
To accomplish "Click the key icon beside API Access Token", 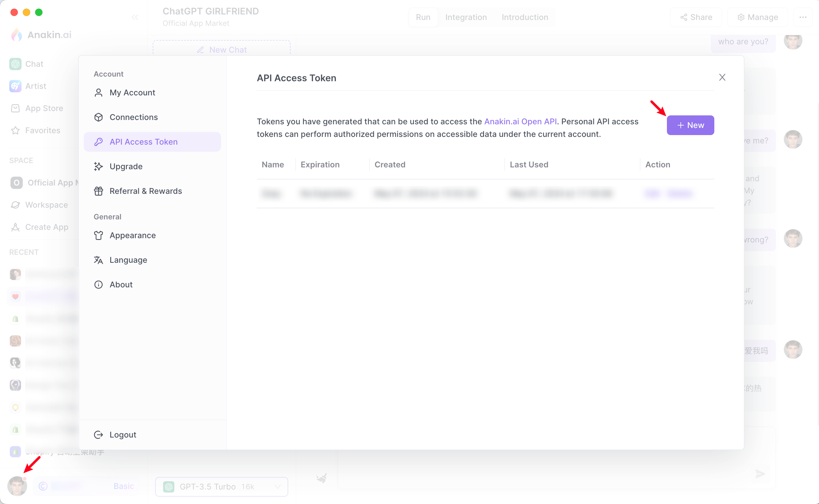I will 99,142.
